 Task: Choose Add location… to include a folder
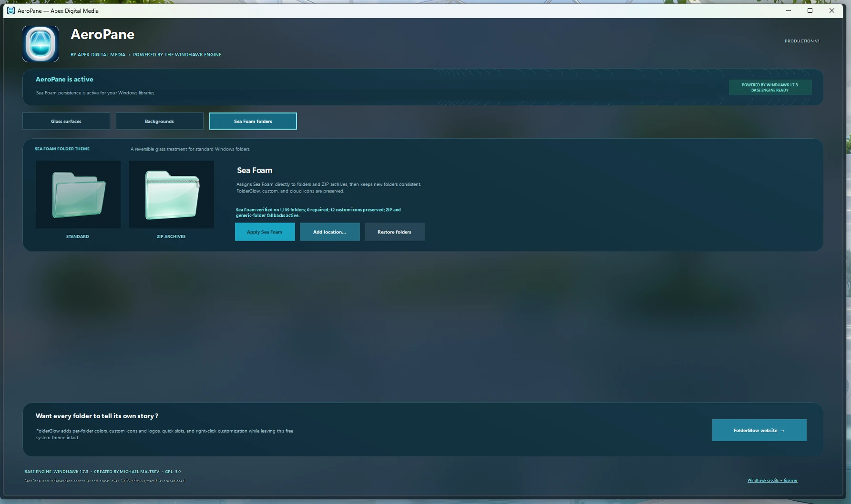(330, 232)
